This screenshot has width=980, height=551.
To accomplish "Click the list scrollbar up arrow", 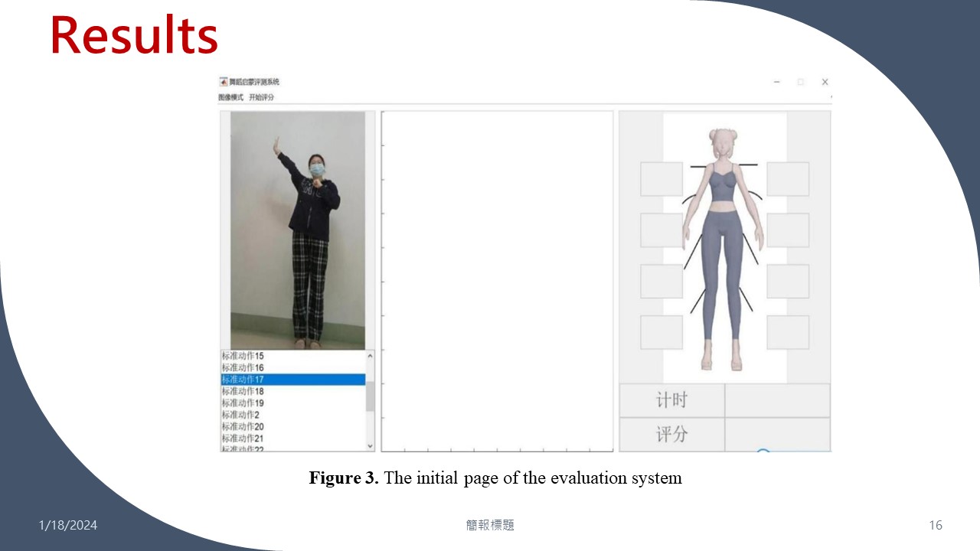I will coord(371,356).
